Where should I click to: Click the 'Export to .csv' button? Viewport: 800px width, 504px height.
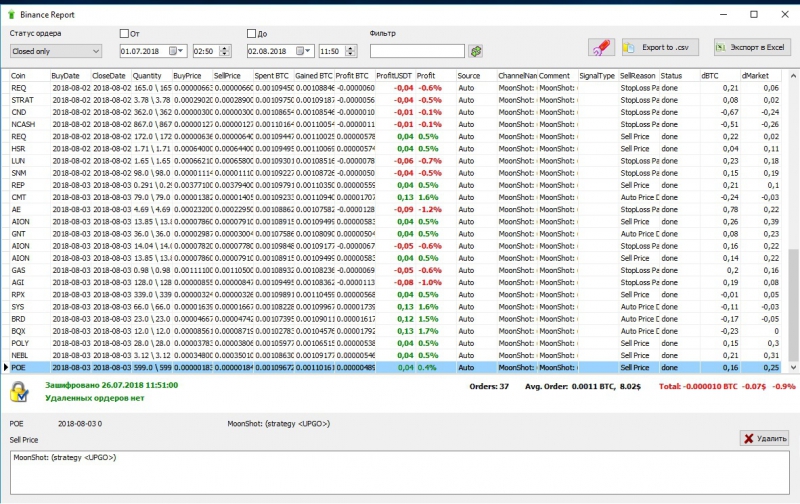(660, 47)
